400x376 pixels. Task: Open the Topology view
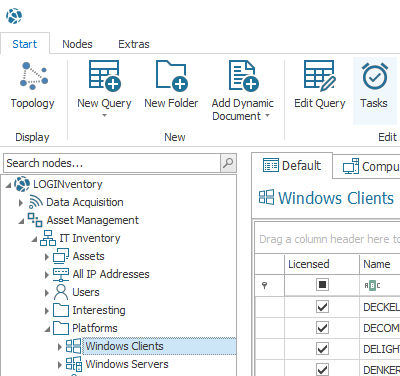(32, 86)
